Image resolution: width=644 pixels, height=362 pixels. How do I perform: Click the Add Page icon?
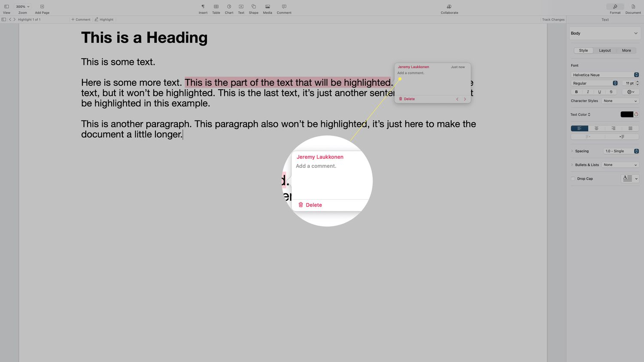42,7
